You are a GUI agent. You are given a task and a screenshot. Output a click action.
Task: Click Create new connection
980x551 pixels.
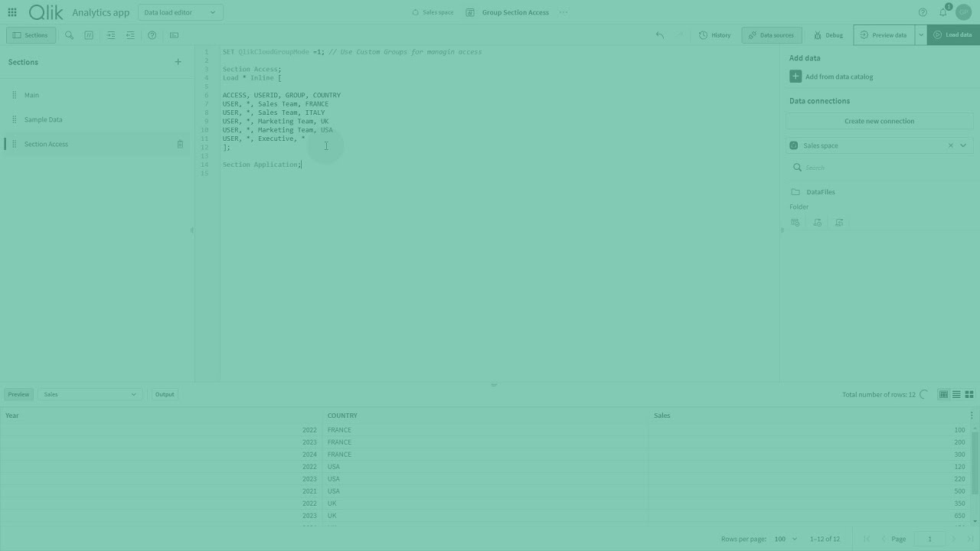879,121
